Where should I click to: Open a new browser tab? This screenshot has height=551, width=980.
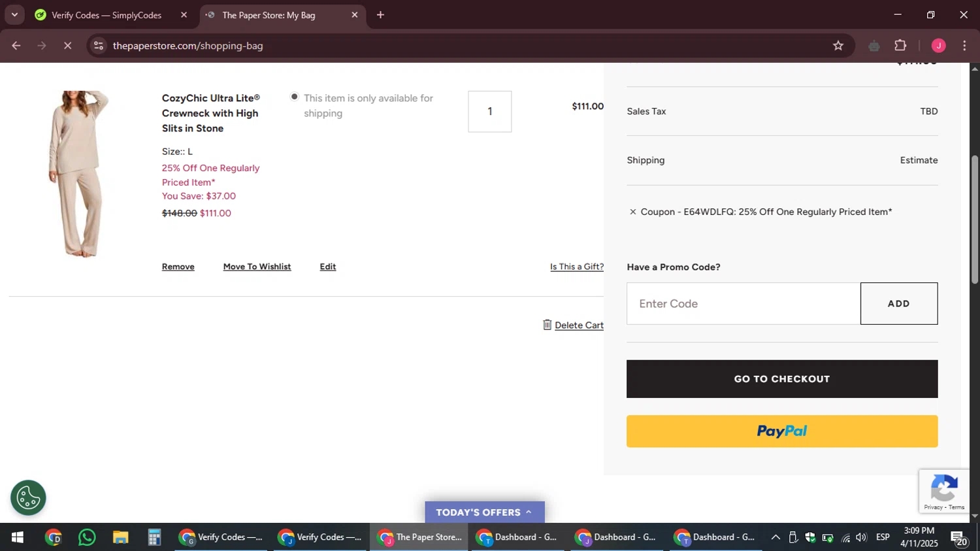pos(380,14)
